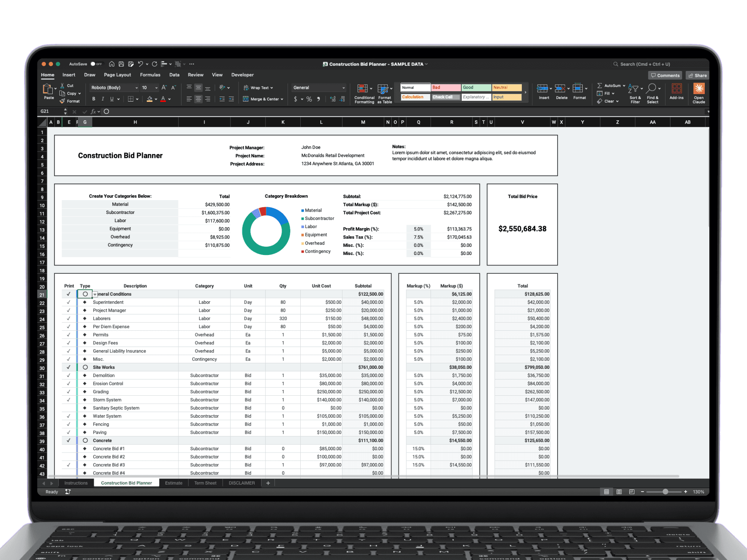The image size is (747, 560).
Task: Select the AutoSum icon
Action: pyautogui.click(x=600, y=85)
